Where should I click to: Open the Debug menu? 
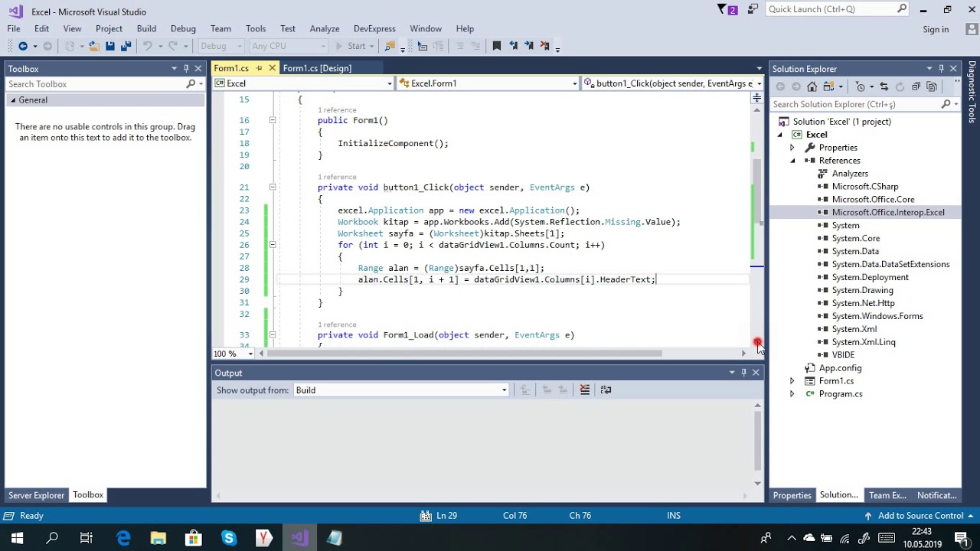tap(183, 28)
